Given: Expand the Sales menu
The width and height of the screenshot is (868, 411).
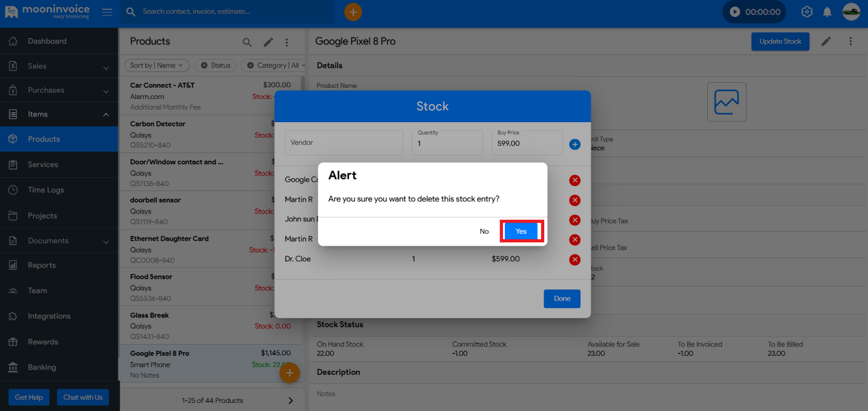Looking at the screenshot, I should 59,66.
